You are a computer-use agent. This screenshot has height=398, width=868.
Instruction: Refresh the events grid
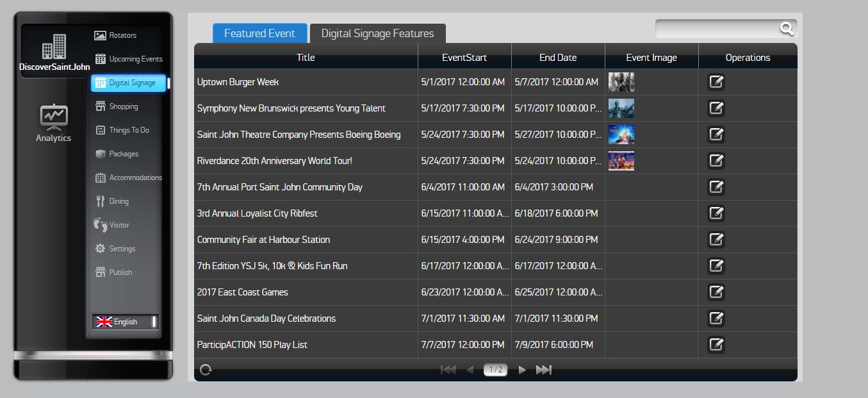pos(206,370)
